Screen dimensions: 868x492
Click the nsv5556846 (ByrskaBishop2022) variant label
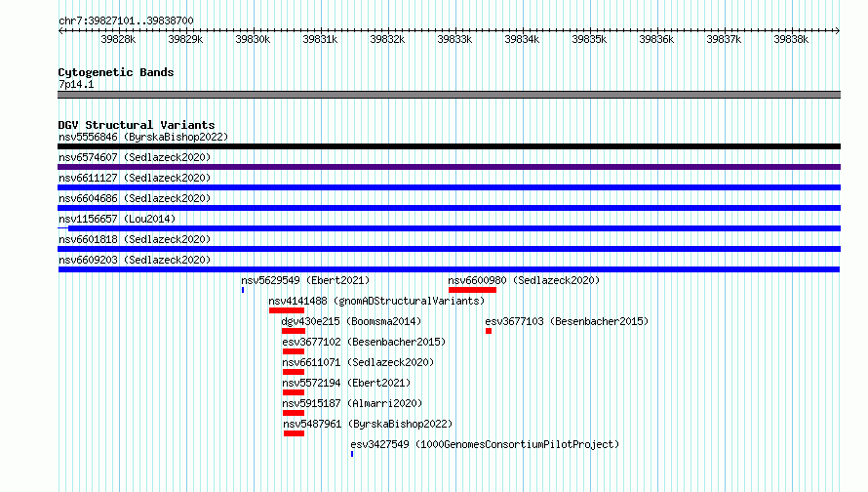pos(143,137)
